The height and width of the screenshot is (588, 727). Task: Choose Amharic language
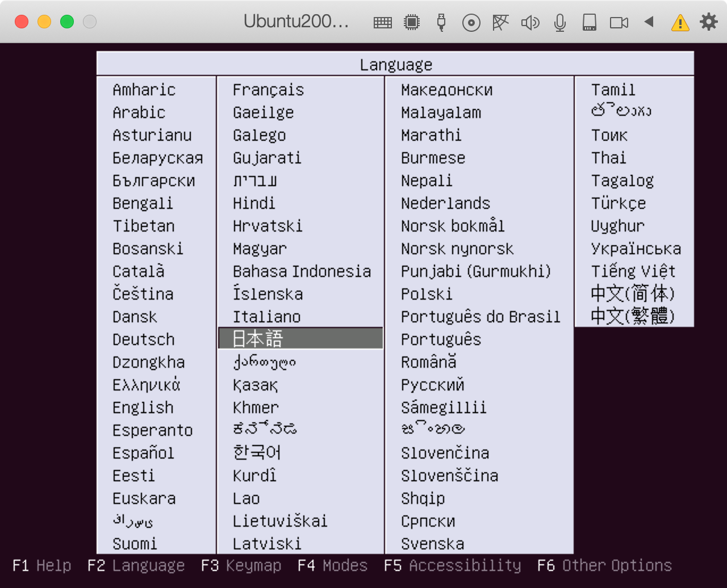click(x=144, y=90)
